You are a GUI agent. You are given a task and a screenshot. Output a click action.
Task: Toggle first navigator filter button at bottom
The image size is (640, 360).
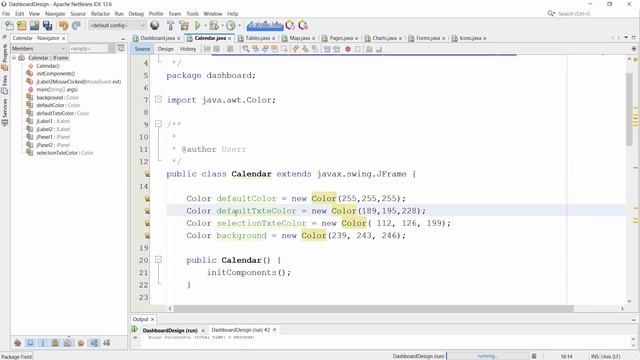tap(17, 343)
